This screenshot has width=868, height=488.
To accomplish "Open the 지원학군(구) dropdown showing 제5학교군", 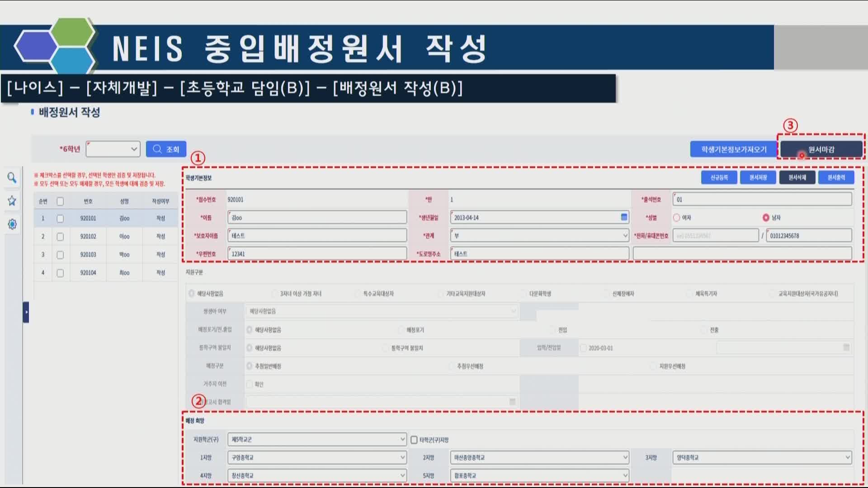I will (317, 439).
